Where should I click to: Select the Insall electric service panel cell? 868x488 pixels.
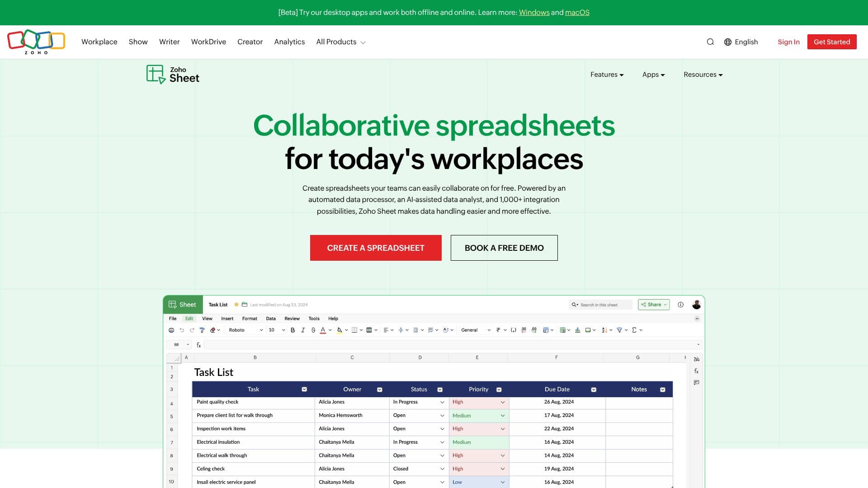click(x=253, y=482)
